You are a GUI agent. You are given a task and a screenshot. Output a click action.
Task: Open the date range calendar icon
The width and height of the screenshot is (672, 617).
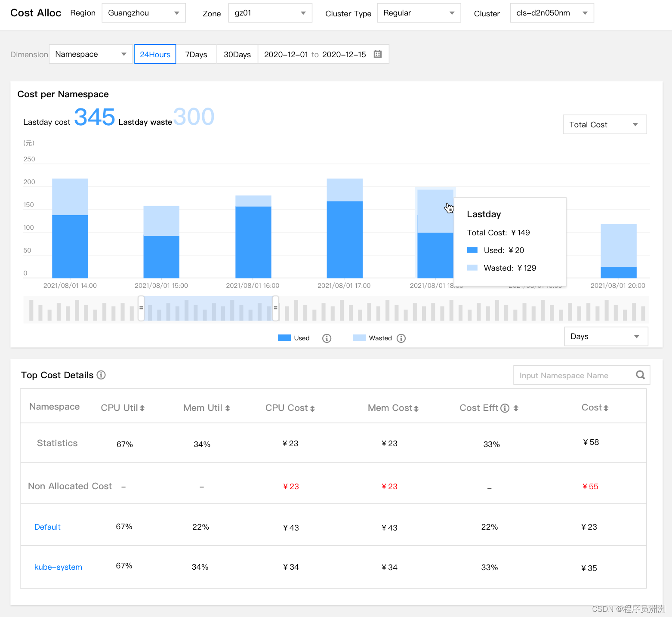tap(378, 54)
